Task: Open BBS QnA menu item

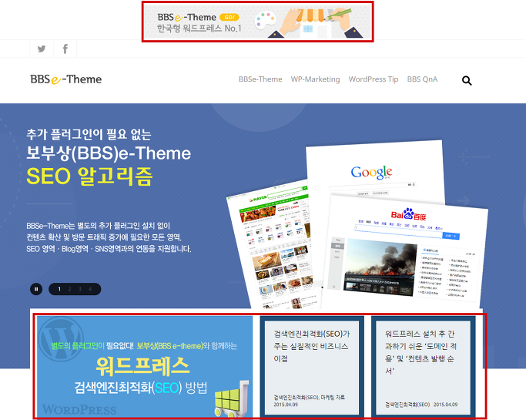Action: click(x=422, y=79)
